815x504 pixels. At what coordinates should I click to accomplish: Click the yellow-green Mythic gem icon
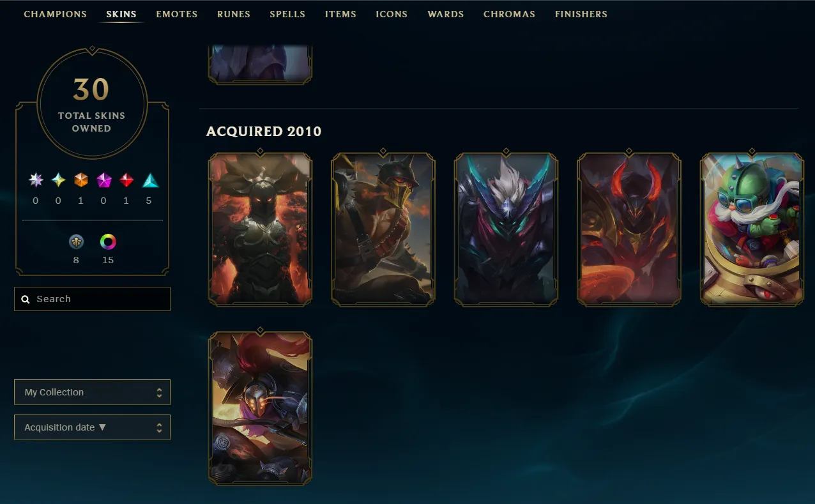59,180
